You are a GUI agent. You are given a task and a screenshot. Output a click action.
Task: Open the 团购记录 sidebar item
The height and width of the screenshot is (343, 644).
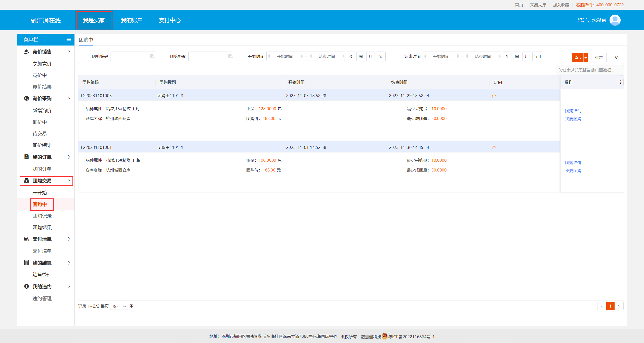coord(42,216)
